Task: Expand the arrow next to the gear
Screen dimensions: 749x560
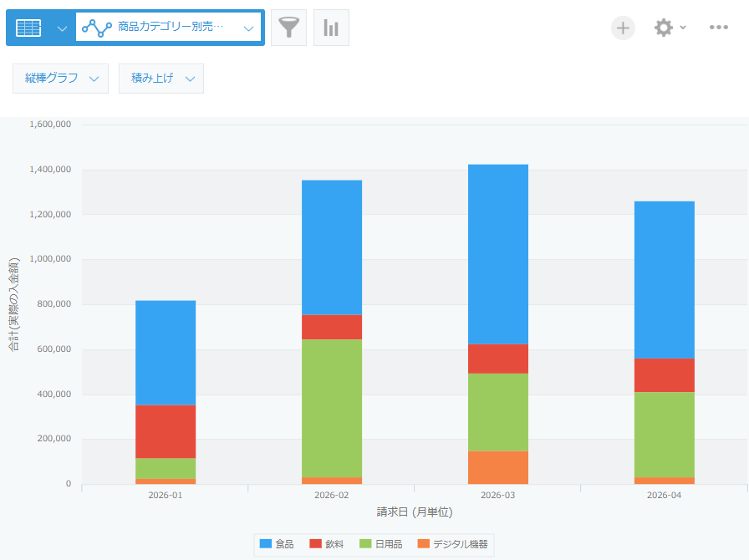Action: [683, 28]
